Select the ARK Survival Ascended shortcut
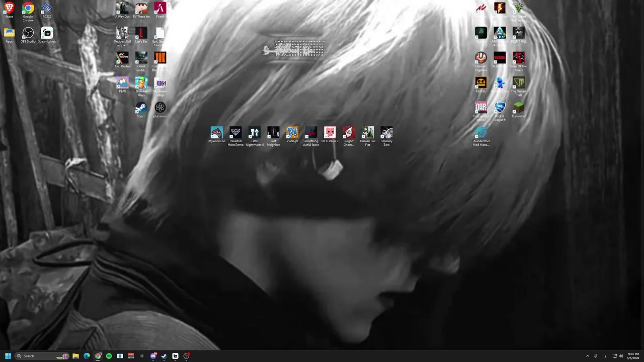 coord(500,37)
